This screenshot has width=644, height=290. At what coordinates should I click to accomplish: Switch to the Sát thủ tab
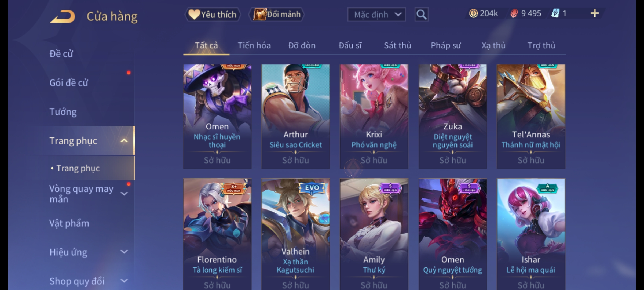[x=397, y=45]
